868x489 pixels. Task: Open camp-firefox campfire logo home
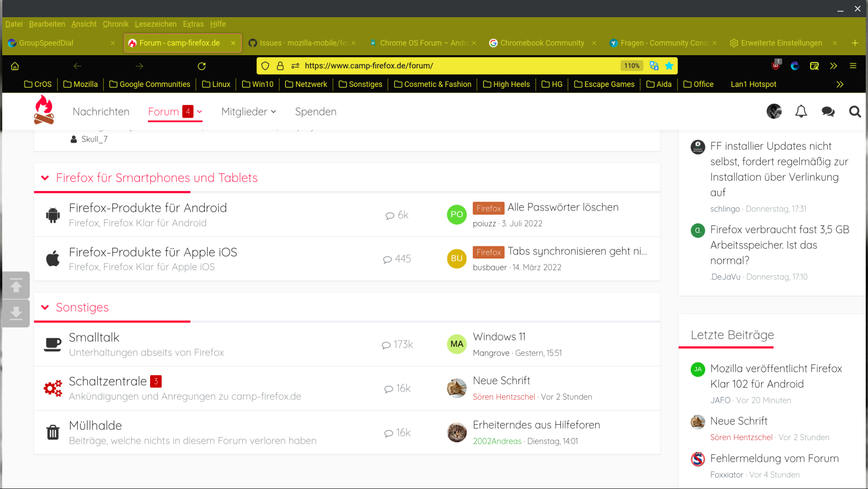click(x=44, y=110)
